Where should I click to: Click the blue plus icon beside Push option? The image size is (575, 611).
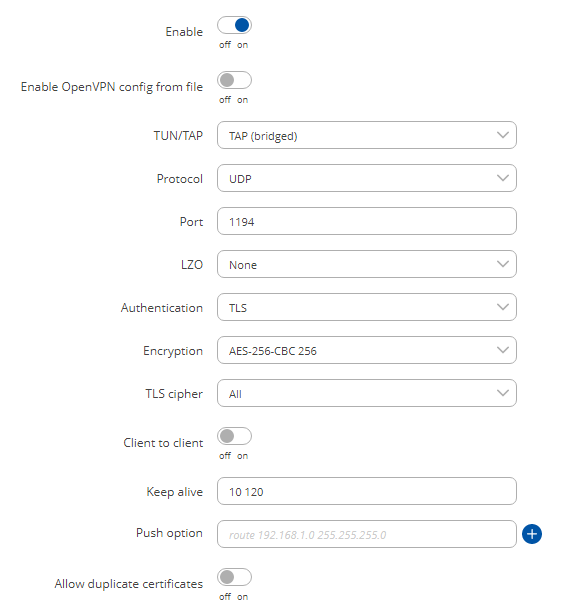point(531,533)
